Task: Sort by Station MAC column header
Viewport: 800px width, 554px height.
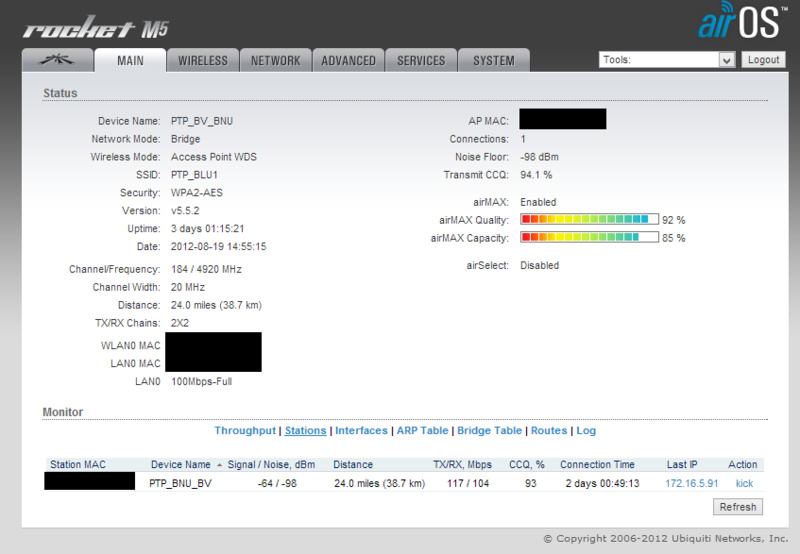Action: 78,464
